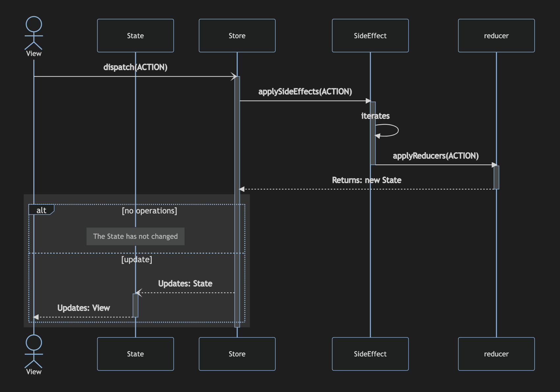Click the State activation bar in update branch

click(x=135, y=305)
